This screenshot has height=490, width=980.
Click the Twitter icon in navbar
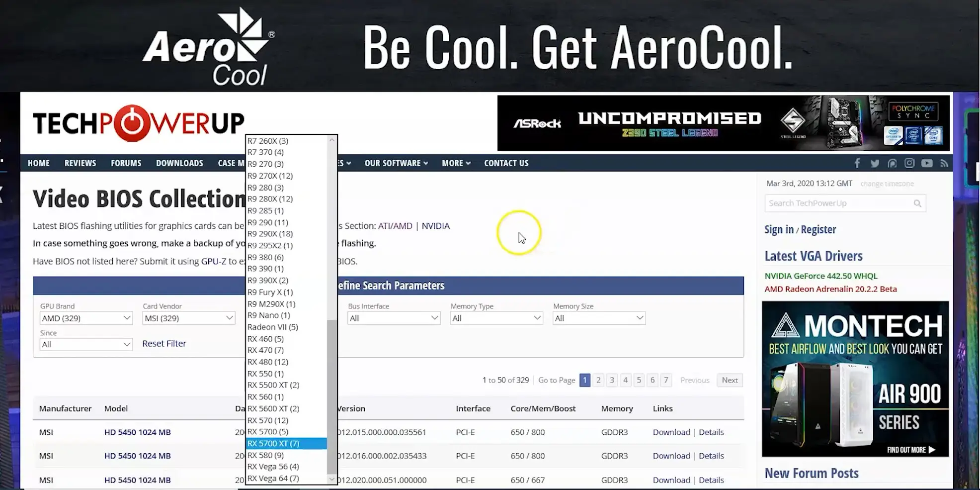tap(875, 163)
